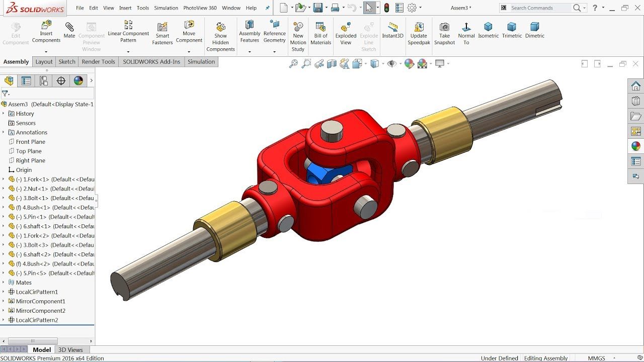Open the PhotoView 360 menu
This screenshot has height=362, width=644.
[x=200, y=8]
